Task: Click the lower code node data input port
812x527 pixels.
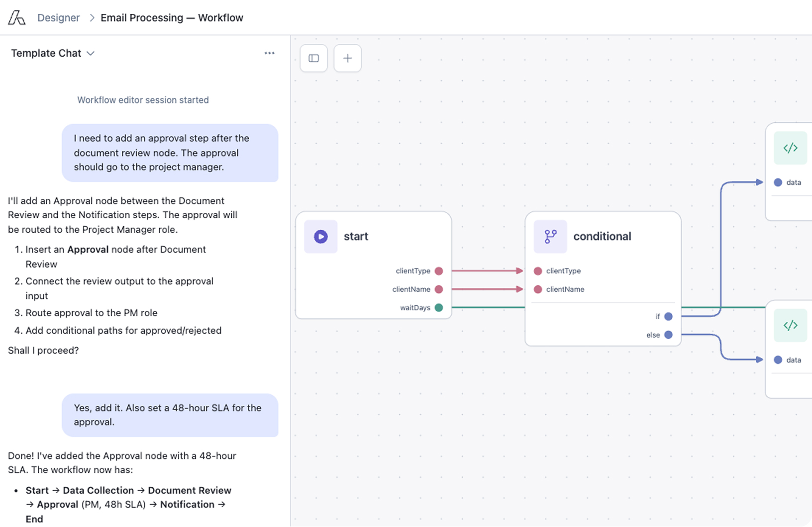Action: tap(778, 360)
